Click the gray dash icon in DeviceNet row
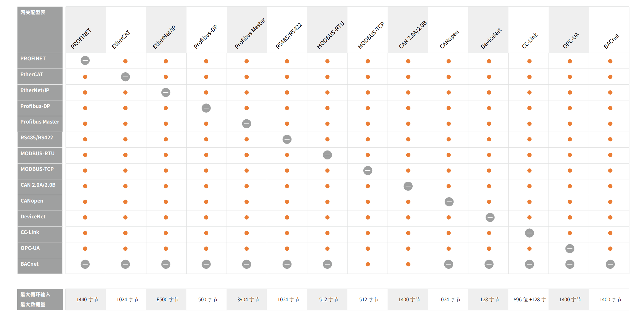 click(490, 217)
